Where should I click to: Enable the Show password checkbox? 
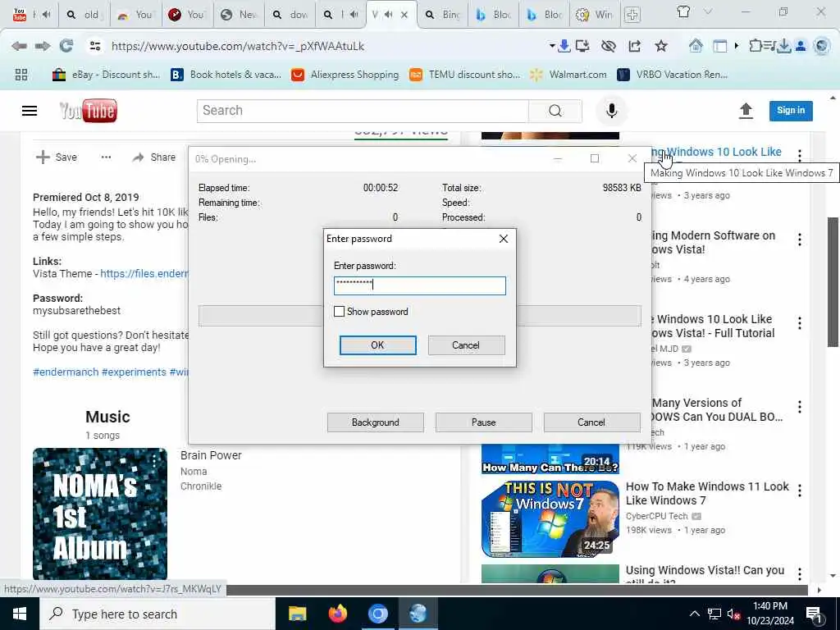(339, 311)
